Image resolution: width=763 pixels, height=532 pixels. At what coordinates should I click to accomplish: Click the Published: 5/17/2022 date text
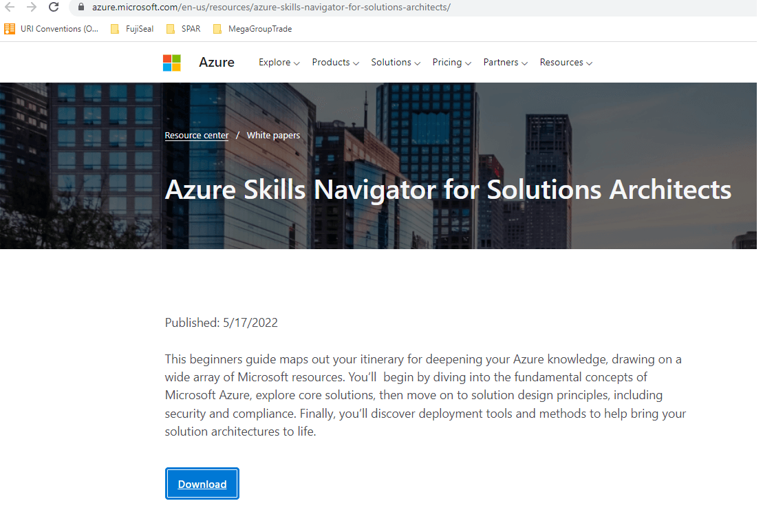[222, 323]
